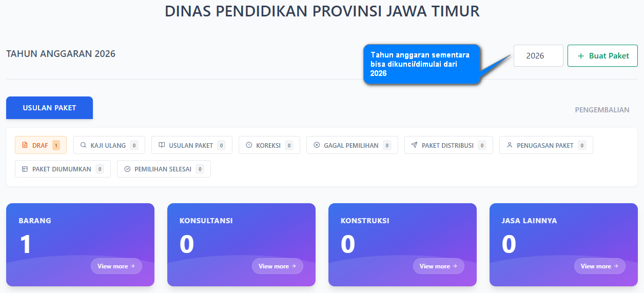Click the person icon on Penugasan Paket
The height and width of the screenshot is (293, 644).
510,145
